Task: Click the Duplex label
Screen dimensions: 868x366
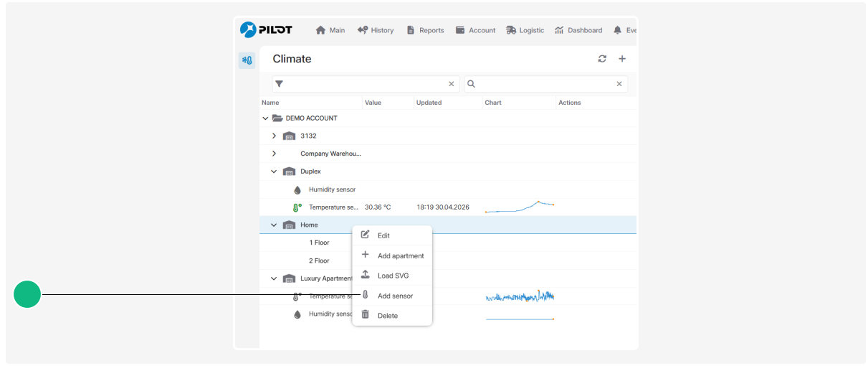Action: [x=310, y=172]
